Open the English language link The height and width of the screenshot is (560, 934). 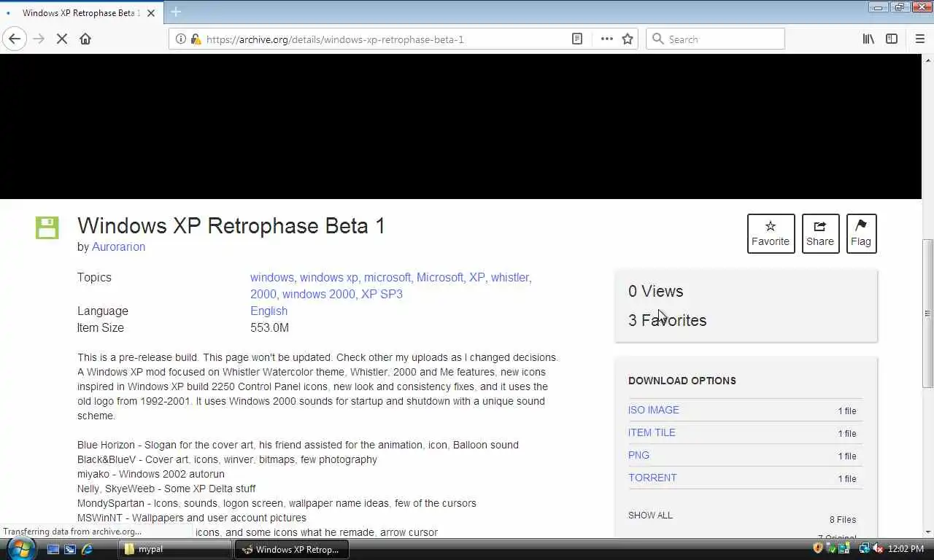click(x=269, y=311)
